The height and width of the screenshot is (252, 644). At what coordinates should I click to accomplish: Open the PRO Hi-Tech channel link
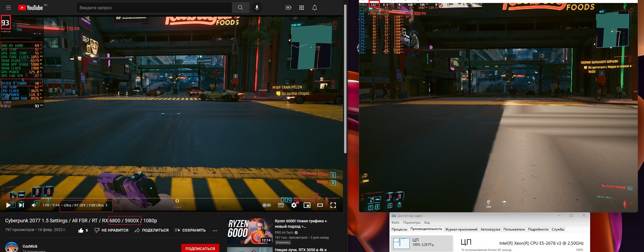[x=284, y=232]
